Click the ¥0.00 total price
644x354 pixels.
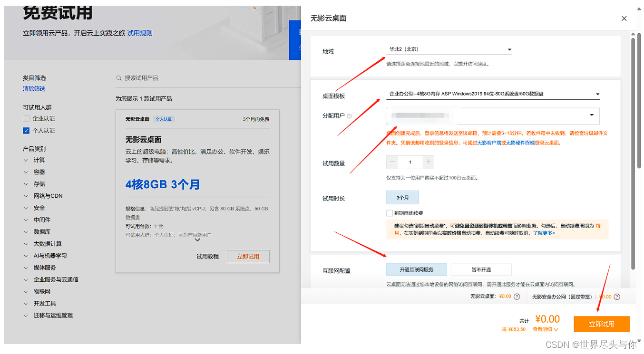coord(547,319)
